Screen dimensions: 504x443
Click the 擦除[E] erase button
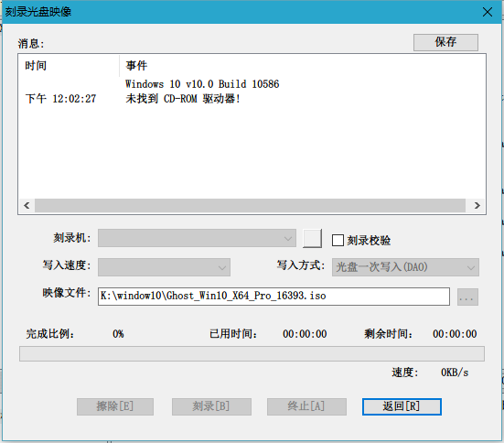(x=115, y=406)
